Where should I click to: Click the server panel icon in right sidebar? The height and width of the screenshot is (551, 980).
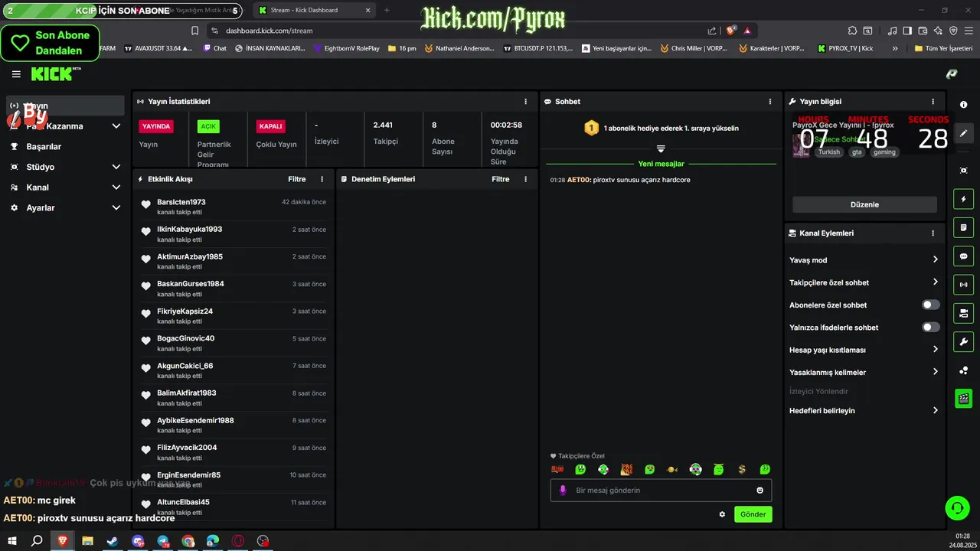click(x=964, y=313)
